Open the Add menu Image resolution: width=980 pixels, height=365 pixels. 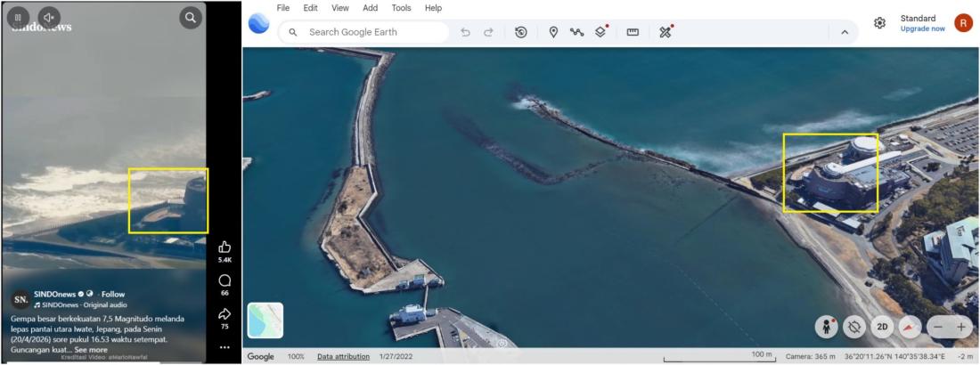[370, 8]
